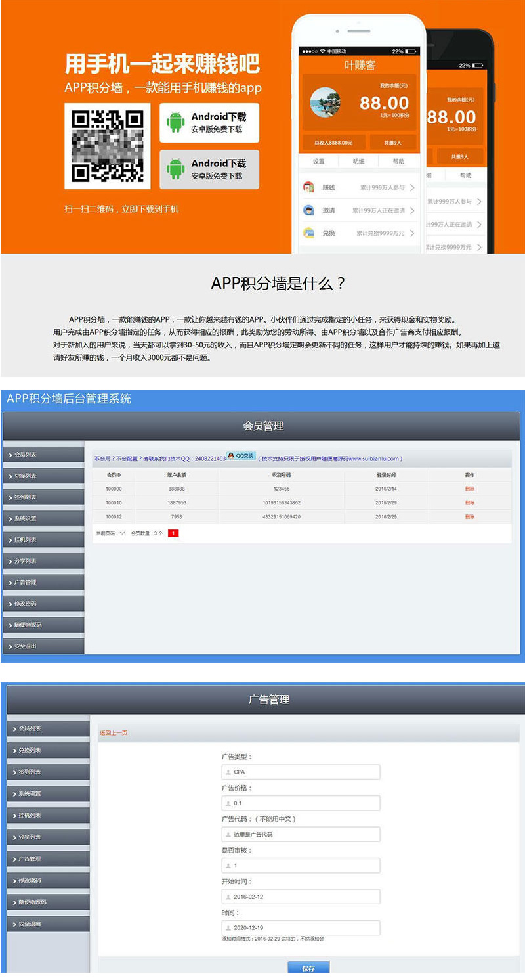Expand the 会员列表 sidebar arrow
This screenshot has width=525, height=980.
tap(10, 454)
